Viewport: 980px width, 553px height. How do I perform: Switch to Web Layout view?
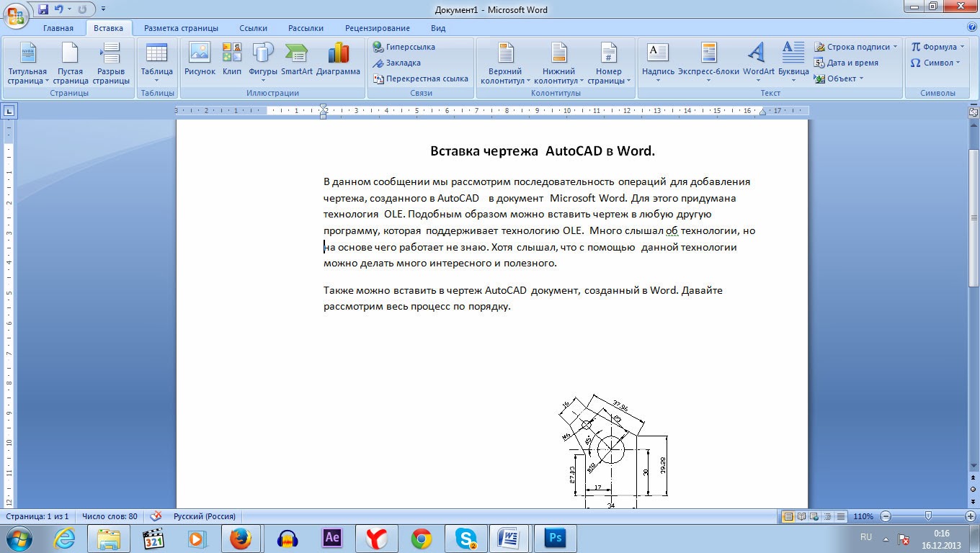[x=814, y=516]
